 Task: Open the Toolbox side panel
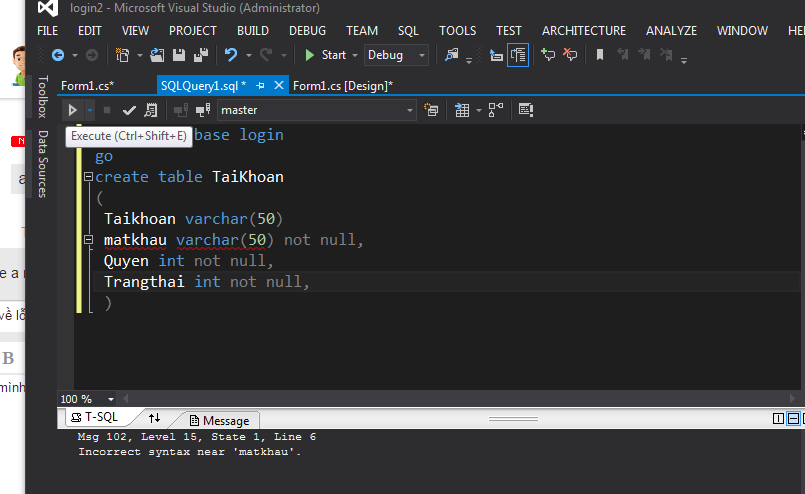tap(42, 96)
